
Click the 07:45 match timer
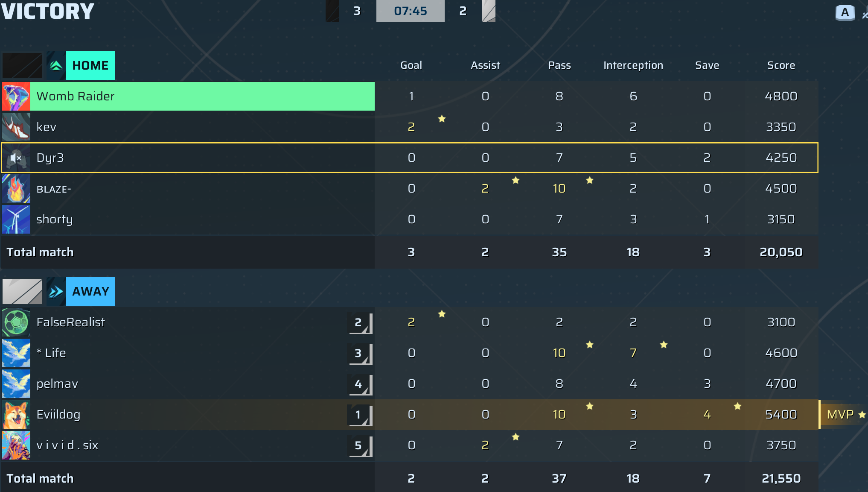pos(411,11)
